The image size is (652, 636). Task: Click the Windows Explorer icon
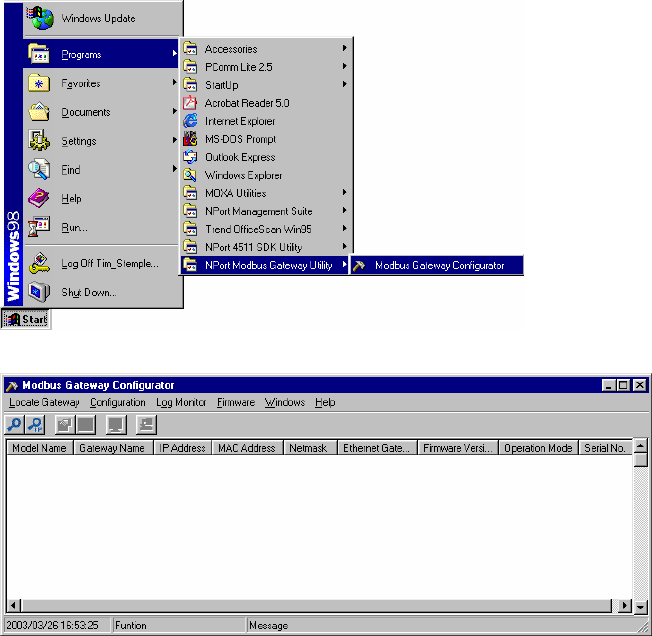click(190, 175)
